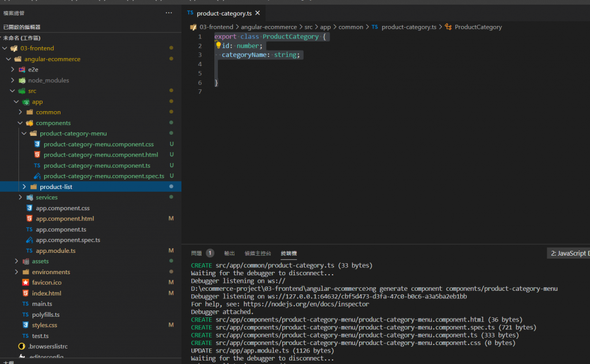The width and height of the screenshot is (590, 364).
Task: Switch to the 問題 (Problems) panel tab
Action: [196, 253]
